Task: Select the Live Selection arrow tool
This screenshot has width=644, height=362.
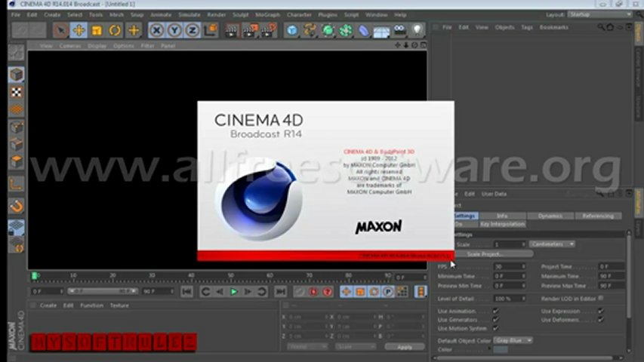Action: 61,30
